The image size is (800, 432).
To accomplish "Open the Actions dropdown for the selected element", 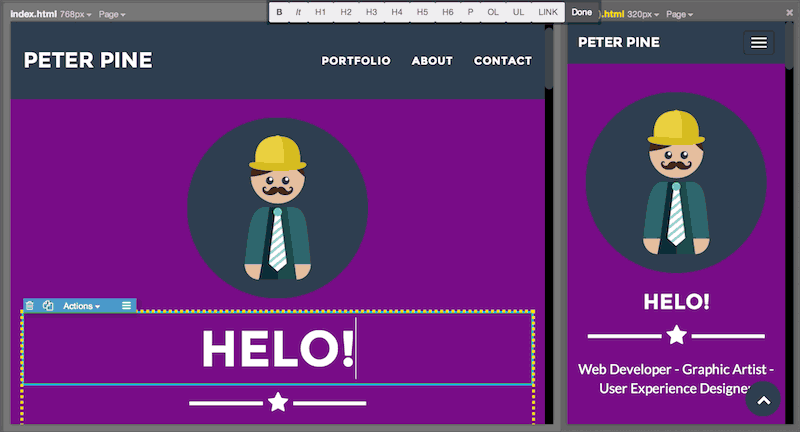I will click(x=82, y=306).
